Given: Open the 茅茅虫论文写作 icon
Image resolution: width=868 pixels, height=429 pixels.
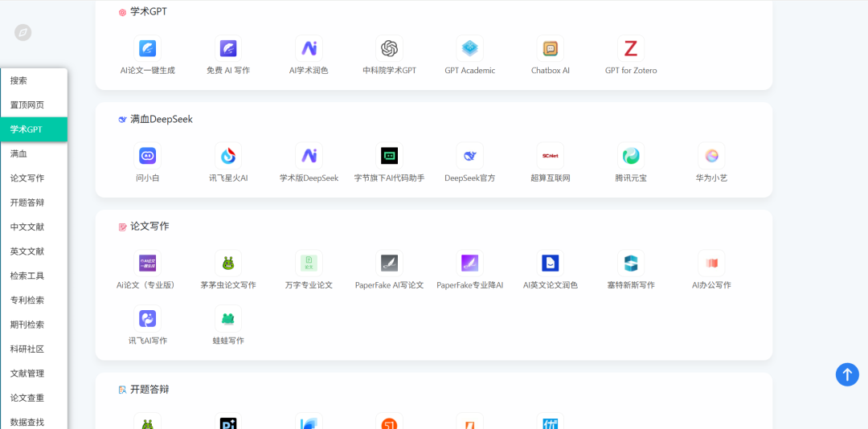Looking at the screenshot, I should pos(228,263).
